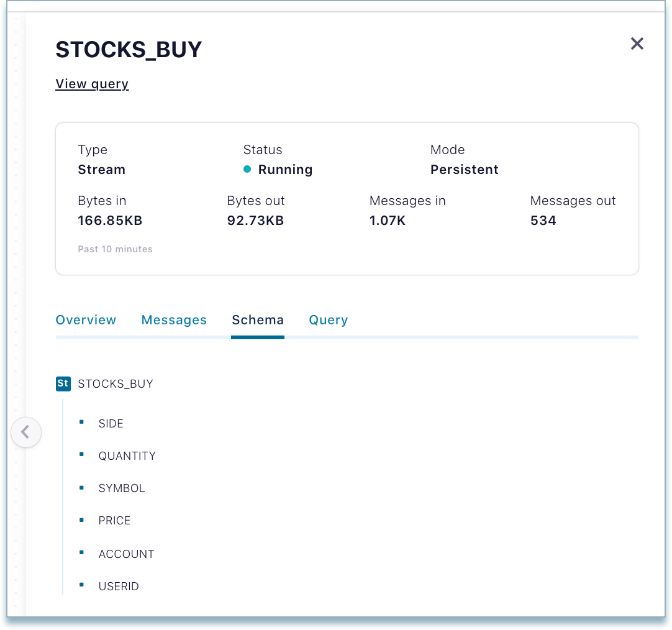Collapse the panel with left chevron button
Screen dimensions: 672x630
(25, 432)
